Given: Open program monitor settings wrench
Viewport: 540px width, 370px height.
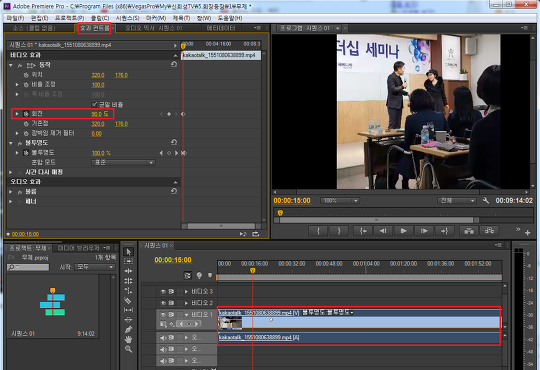Looking at the screenshot, I should point(486,200).
